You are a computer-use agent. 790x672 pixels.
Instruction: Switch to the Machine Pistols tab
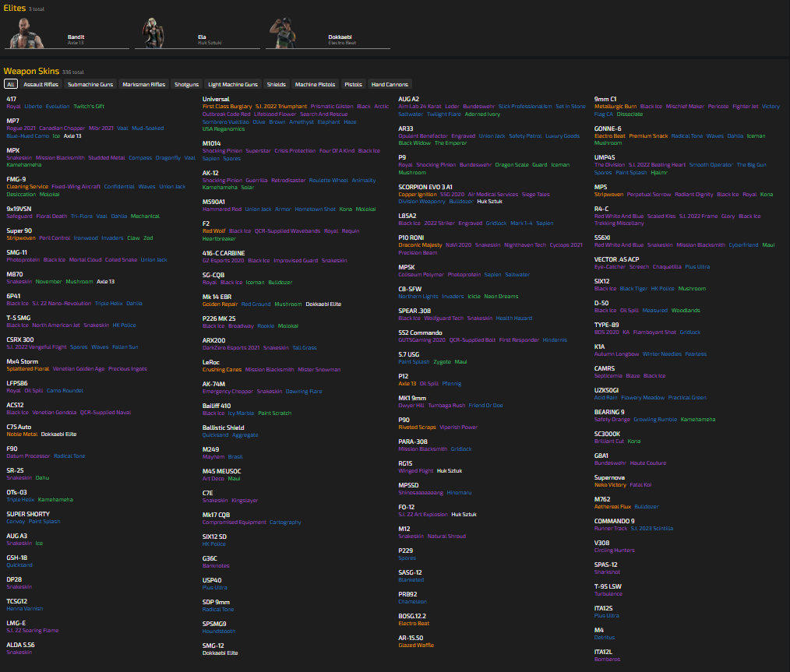(x=315, y=84)
